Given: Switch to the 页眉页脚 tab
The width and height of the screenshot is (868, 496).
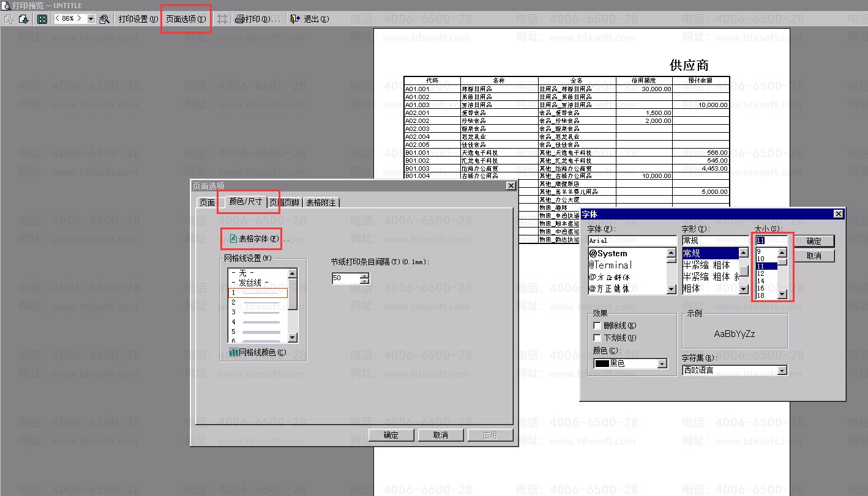Looking at the screenshot, I should pyautogui.click(x=285, y=202).
